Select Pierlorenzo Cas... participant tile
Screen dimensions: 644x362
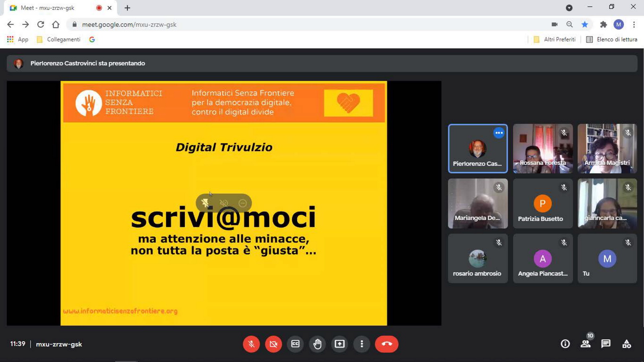478,148
